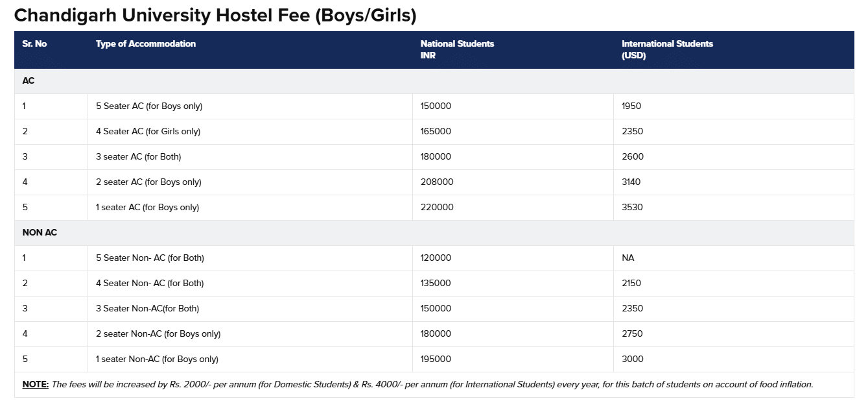Click the 208000 fee value
The image size is (868, 412).
437,182
